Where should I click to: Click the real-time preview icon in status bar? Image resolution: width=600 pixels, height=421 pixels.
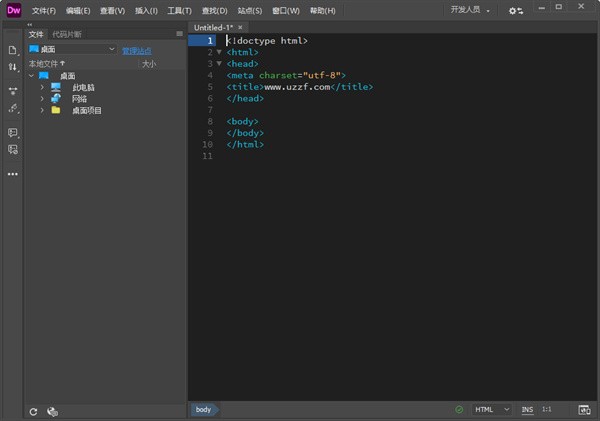584,410
